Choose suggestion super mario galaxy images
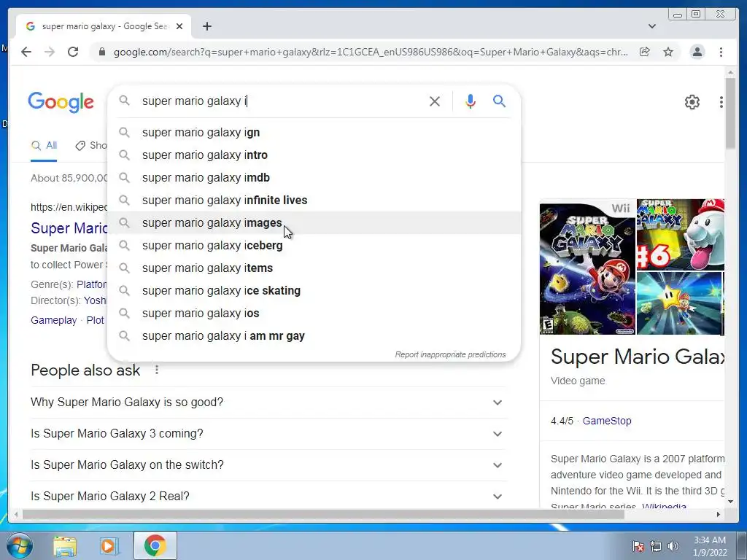 point(314,223)
